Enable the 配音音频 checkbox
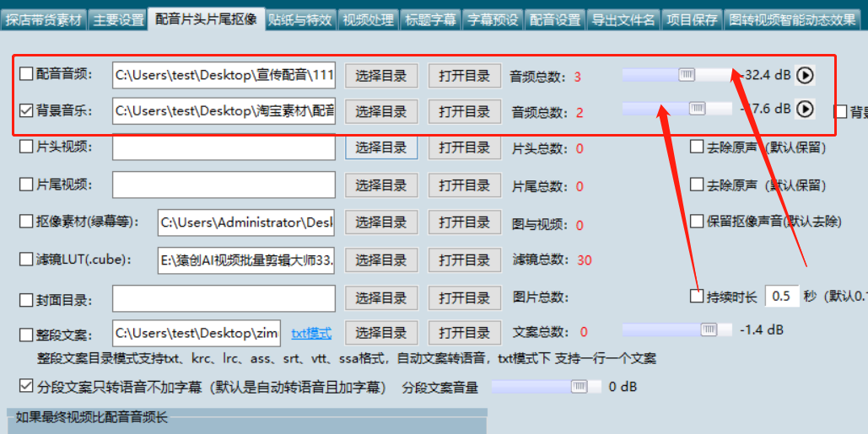This screenshot has height=434, width=868. pos(26,73)
